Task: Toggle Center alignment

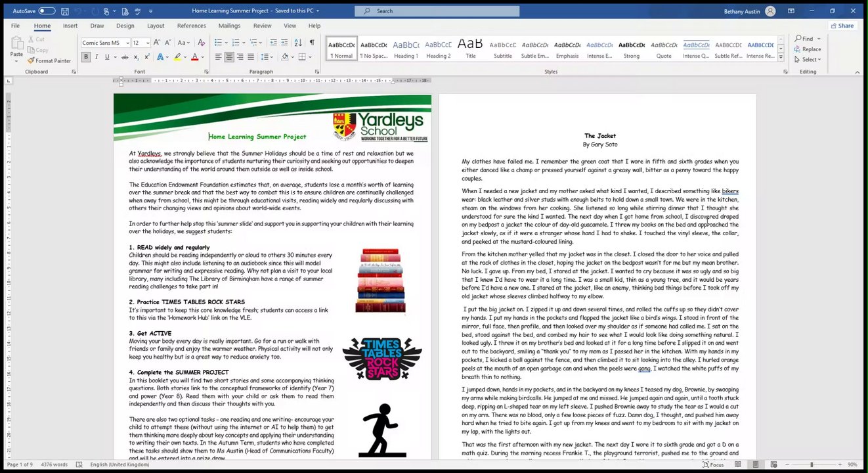Action: (x=228, y=57)
